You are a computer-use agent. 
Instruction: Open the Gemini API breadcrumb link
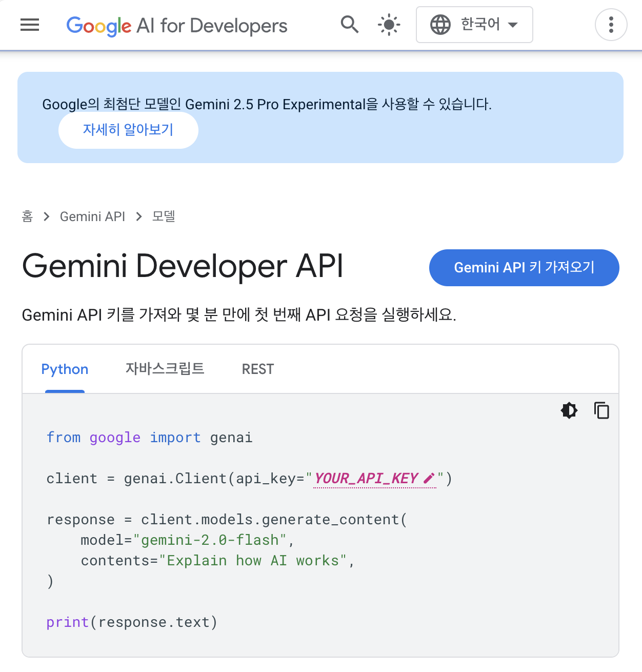coord(92,216)
